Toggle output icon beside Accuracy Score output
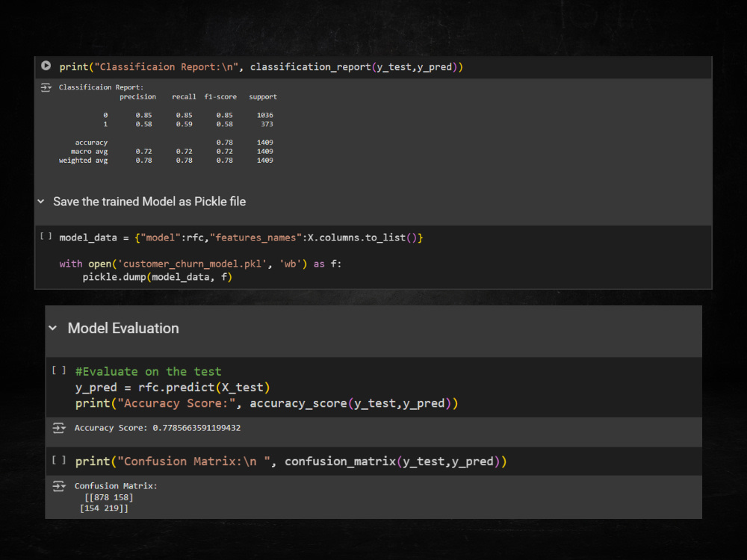Image resolution: width=747 pixels, height=560 pixels. point(58,428)
